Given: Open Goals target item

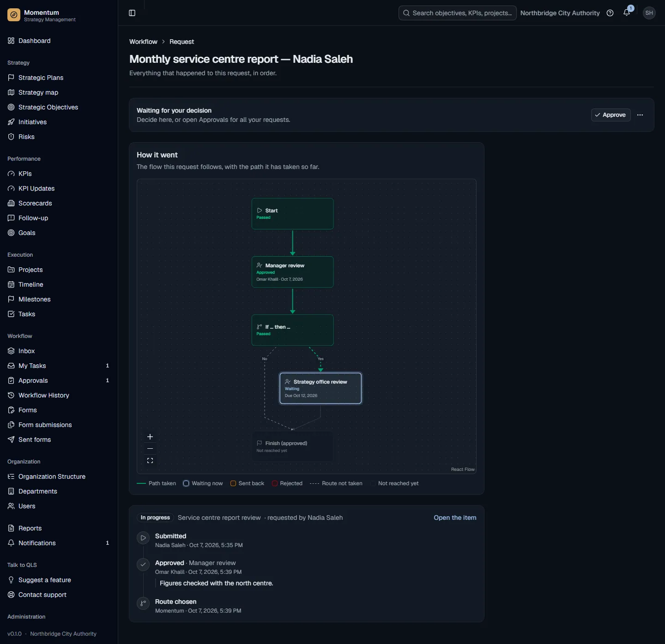Looking at the screenshot, I should point(59,233).
